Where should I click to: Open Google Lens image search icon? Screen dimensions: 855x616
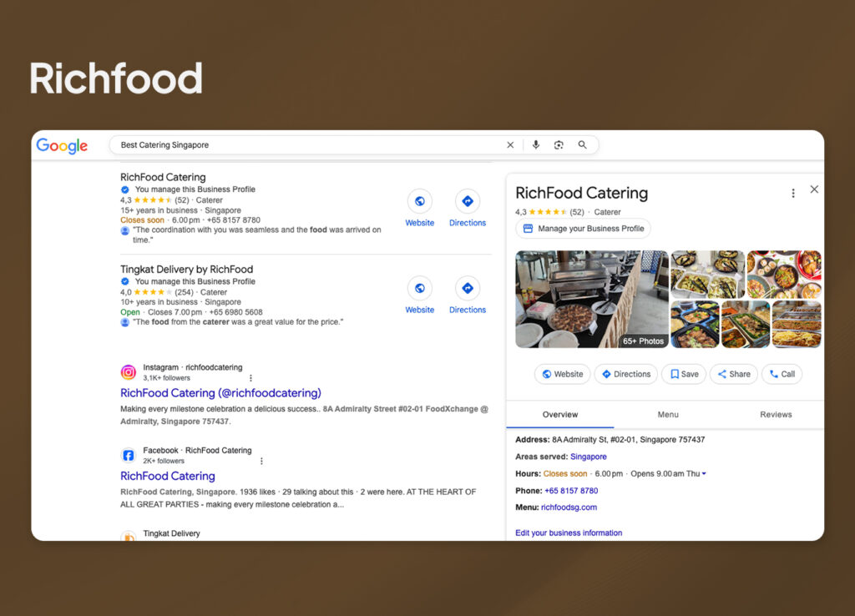(559, 145)
